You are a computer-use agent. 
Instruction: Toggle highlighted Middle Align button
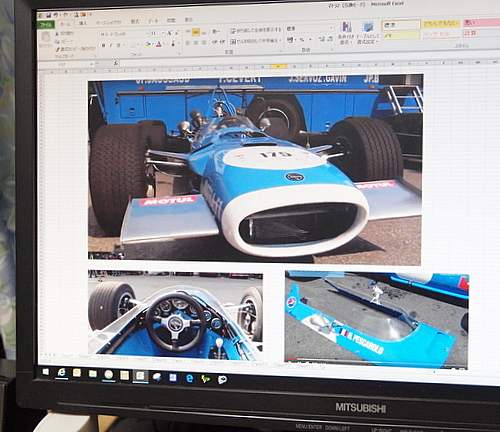(196, 32)
